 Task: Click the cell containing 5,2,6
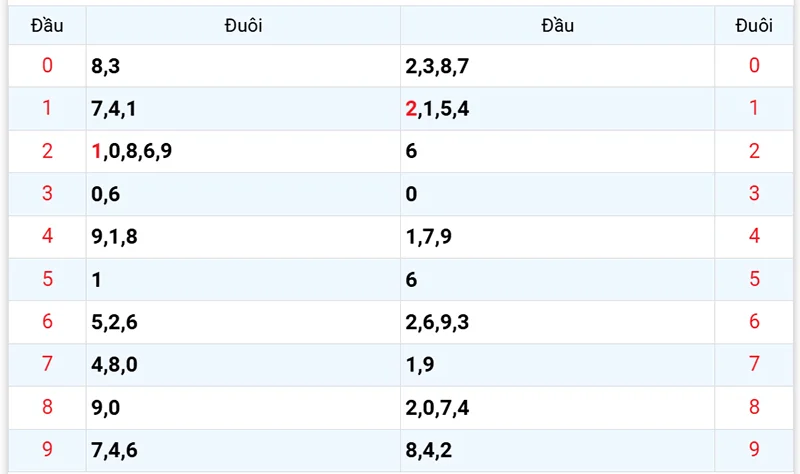click(113, 322)
